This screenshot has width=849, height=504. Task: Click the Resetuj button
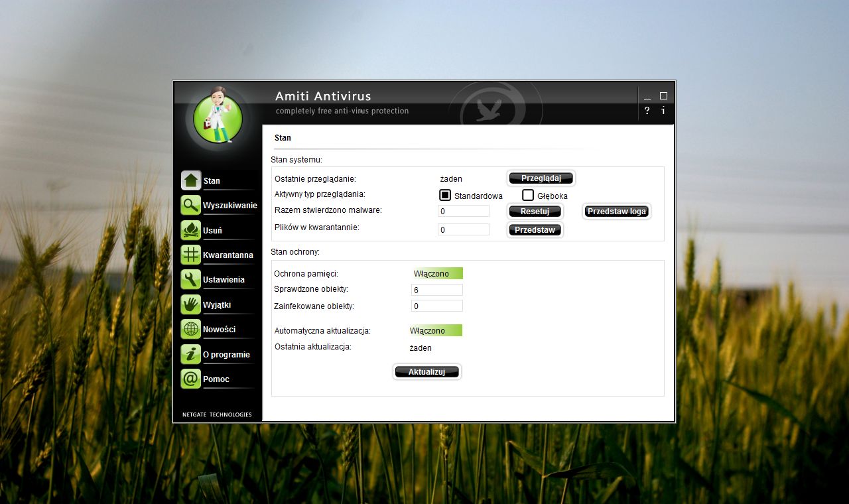pyautogui.click(x=535, y=212)
